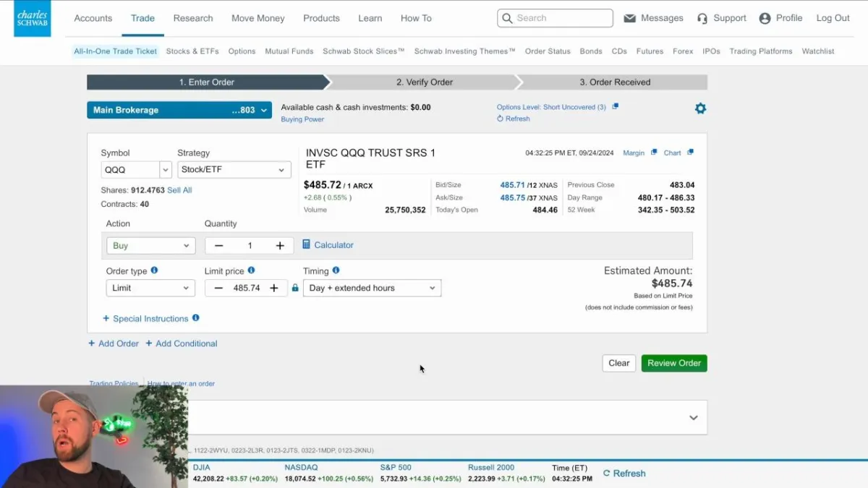Open the Timing dropdown
Viewport: 868px width, 488px height.
372,288
